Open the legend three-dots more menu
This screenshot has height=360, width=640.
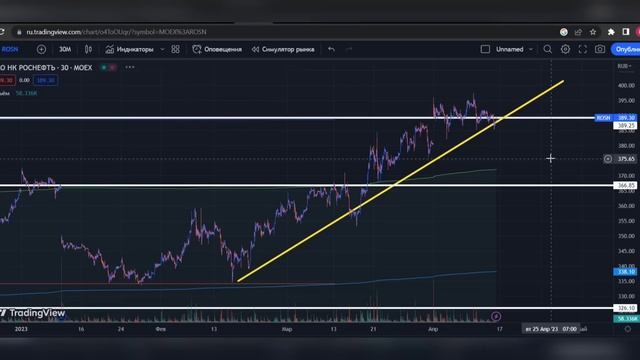pos(130,67)
